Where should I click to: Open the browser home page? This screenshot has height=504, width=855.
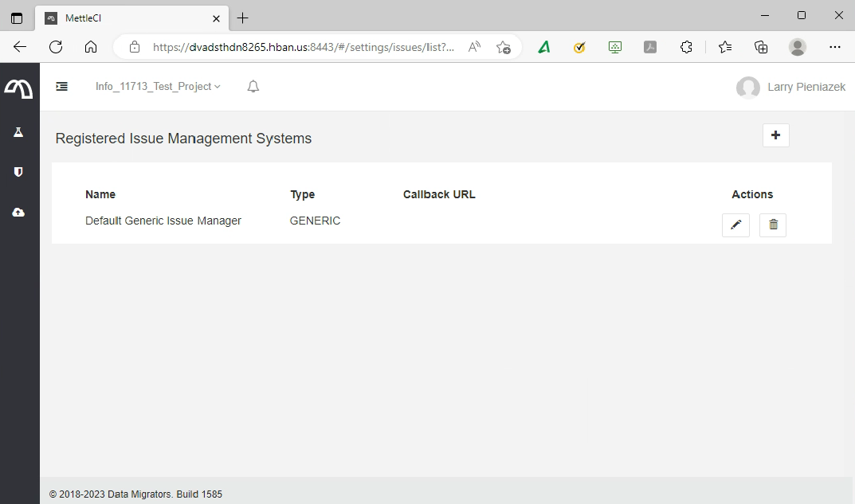point(91,47)
